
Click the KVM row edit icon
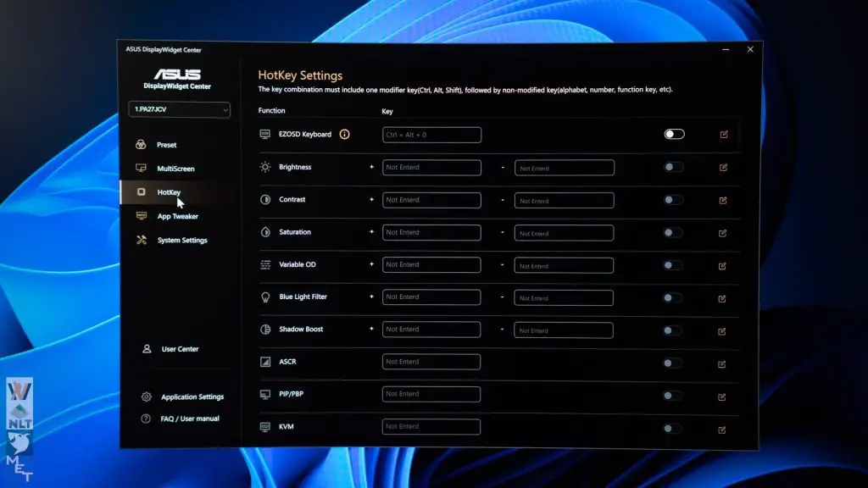722,430
